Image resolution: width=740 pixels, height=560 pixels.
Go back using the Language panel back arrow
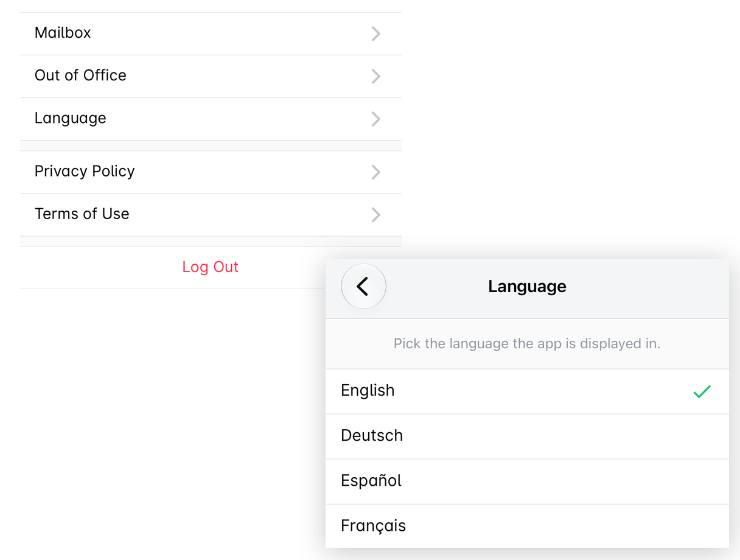(363, 286)
